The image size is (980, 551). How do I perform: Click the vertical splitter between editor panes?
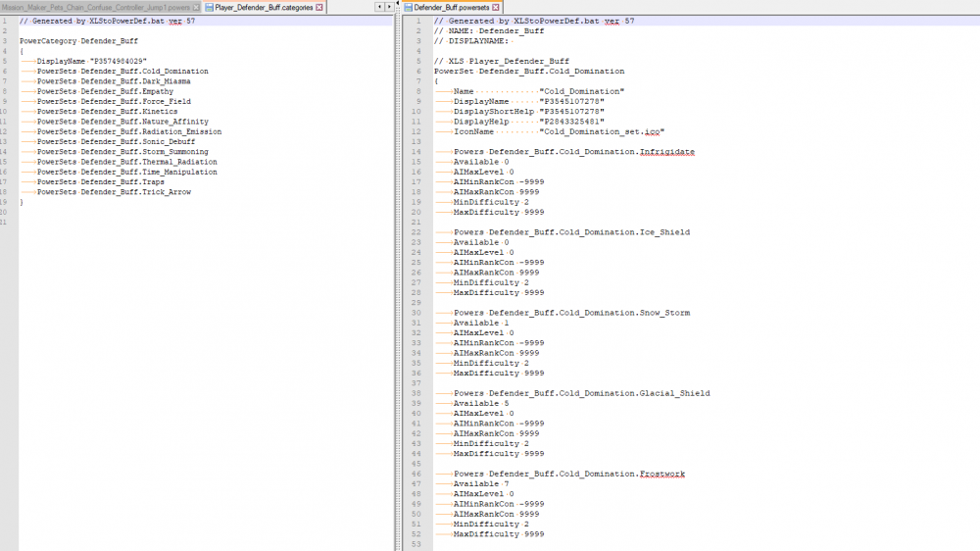(x=399, y=275)
